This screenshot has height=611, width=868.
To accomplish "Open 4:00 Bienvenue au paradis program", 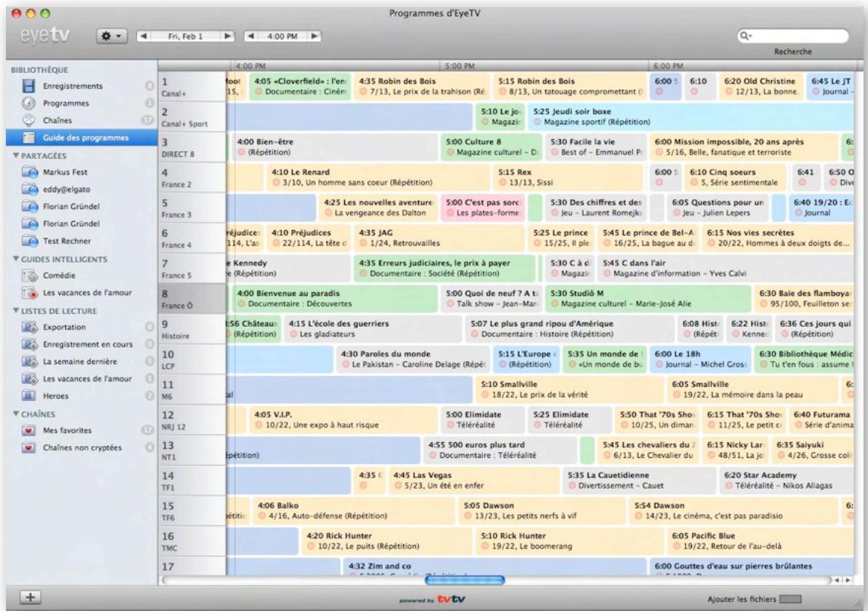I will [335, 298].
